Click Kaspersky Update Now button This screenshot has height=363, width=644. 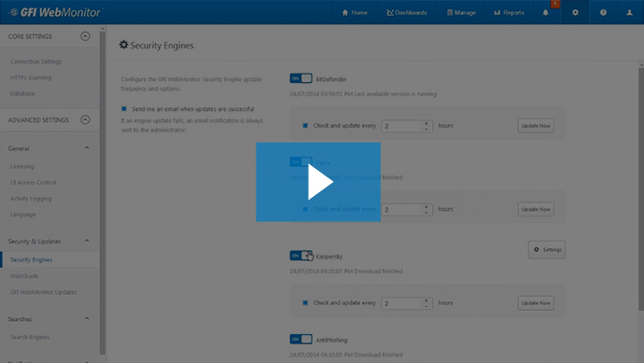coord(536,303)
